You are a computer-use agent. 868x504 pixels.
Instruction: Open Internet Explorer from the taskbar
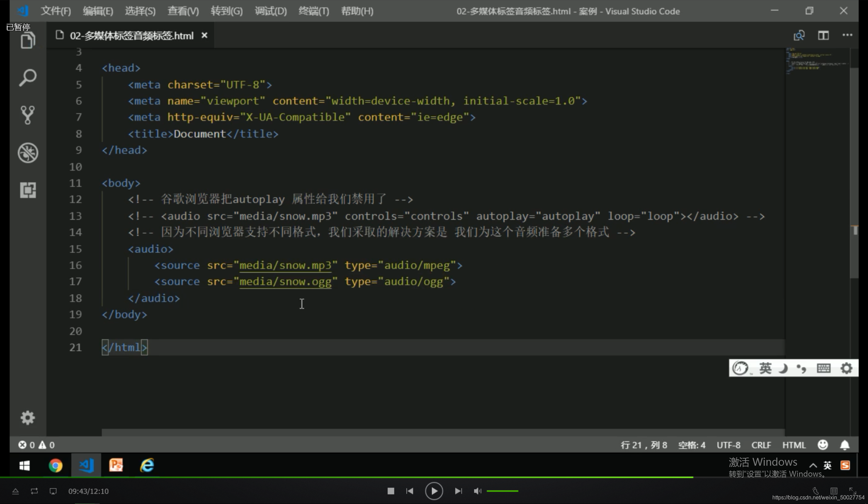[x=147, y=465]
